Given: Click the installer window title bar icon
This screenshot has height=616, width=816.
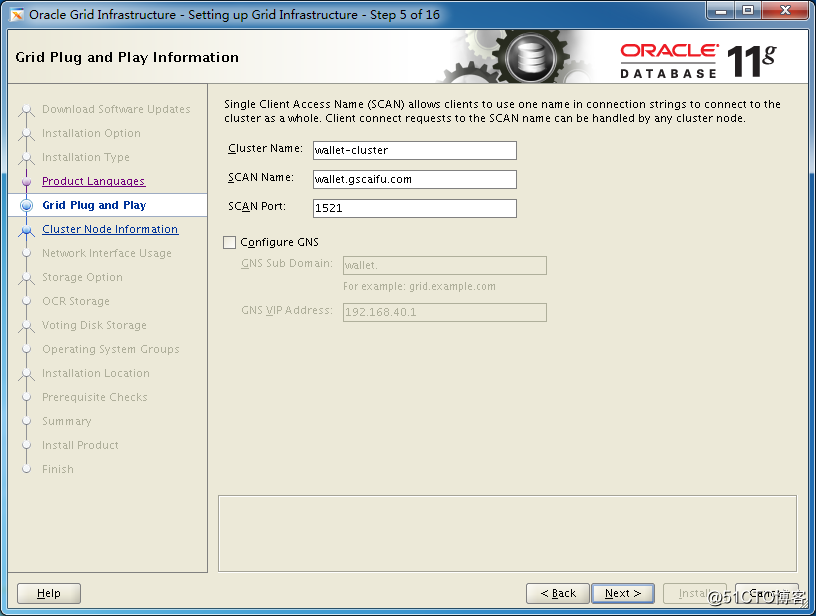Looking at the screenshot, I should coord(17,15).
